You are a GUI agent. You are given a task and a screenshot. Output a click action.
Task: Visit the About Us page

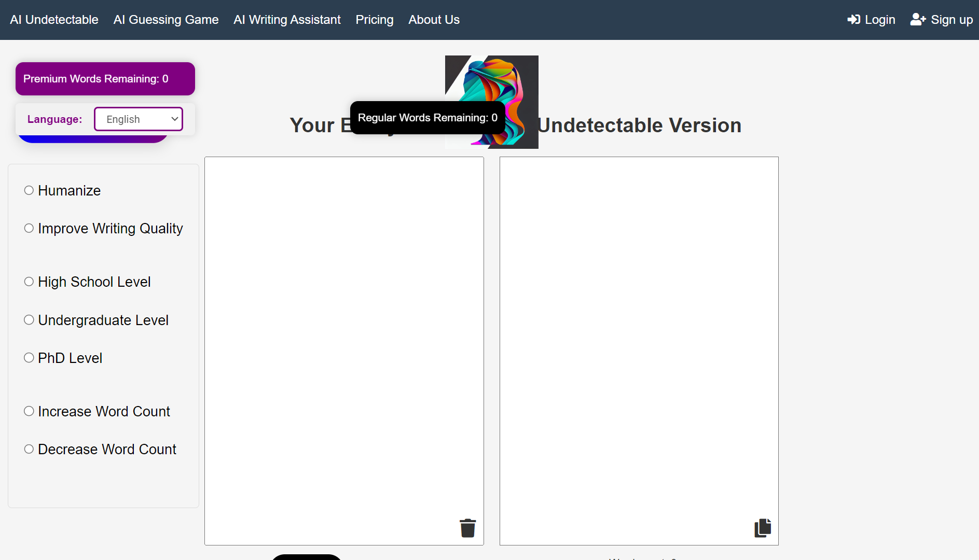click(434, 20)
